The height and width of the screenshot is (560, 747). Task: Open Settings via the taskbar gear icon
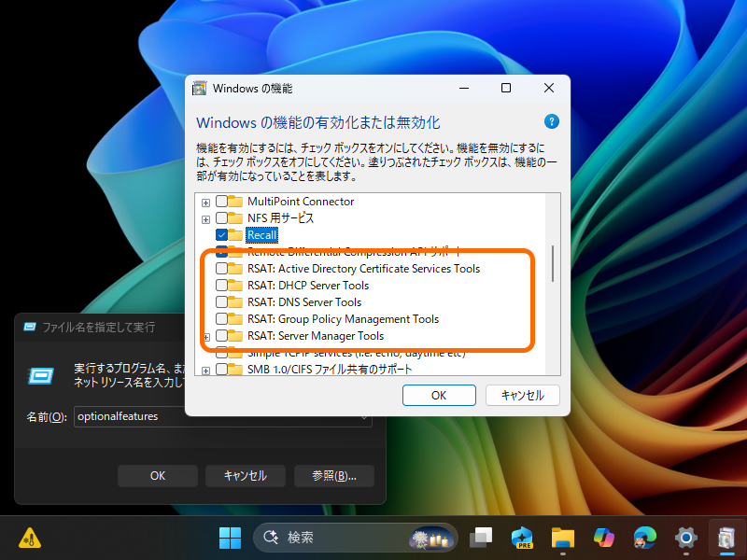click(x=685, y=538)
